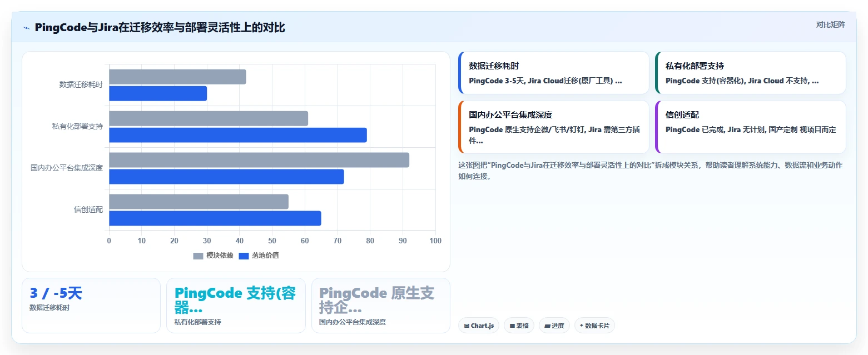Open the 国内办公平台集成深度 info card
The image size is (868, 355).
[553, 127]
